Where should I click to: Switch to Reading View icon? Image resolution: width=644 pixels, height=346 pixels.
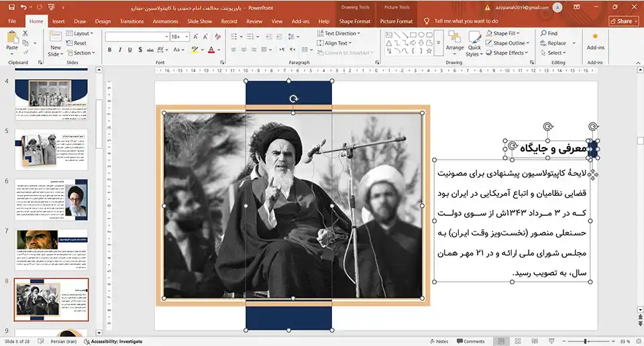535,341
